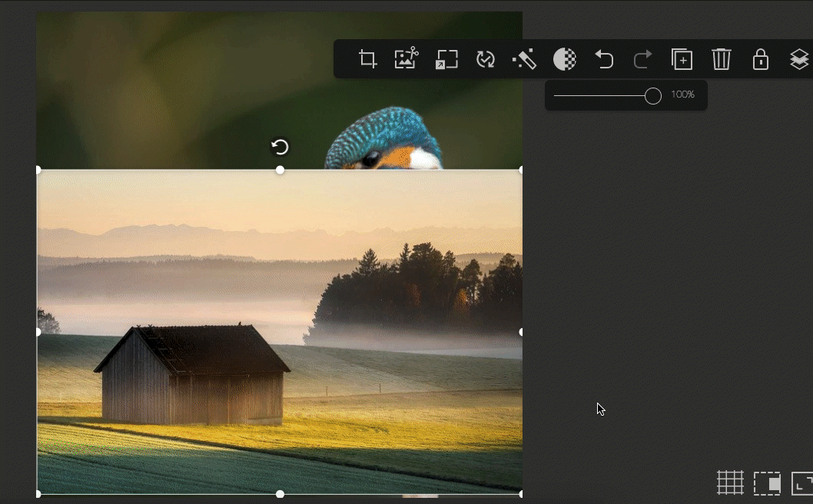Click the fit-to-screen corner brackets icon
Image resolution: width=813 pixels, height=504 pixels.
802,482
